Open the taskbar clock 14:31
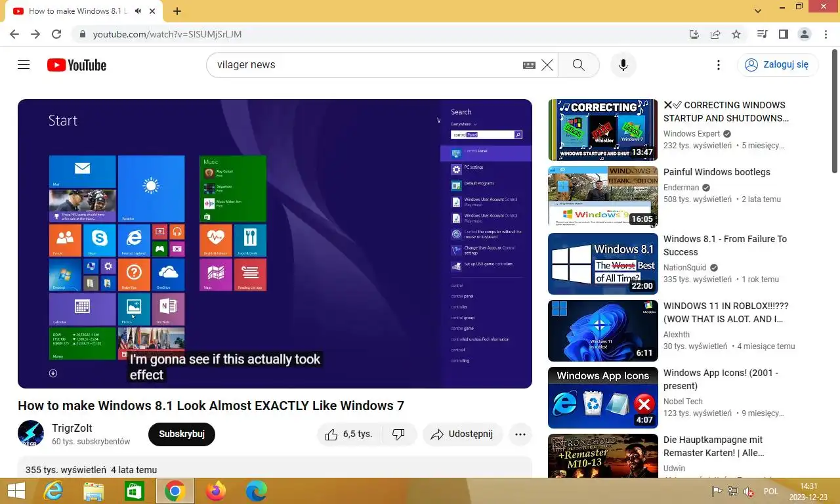840x504 pixels. (x=809, y=491)
